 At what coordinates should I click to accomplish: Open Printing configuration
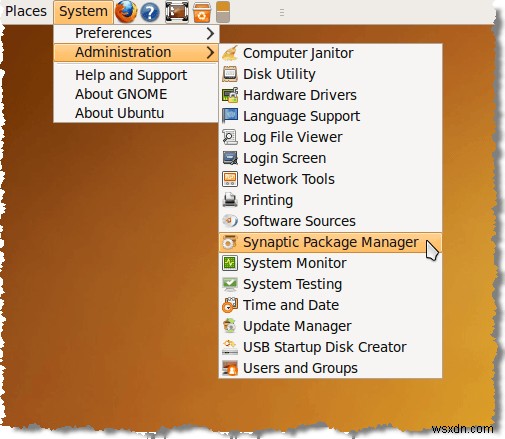pyautogui.click(x=330, y=200)
